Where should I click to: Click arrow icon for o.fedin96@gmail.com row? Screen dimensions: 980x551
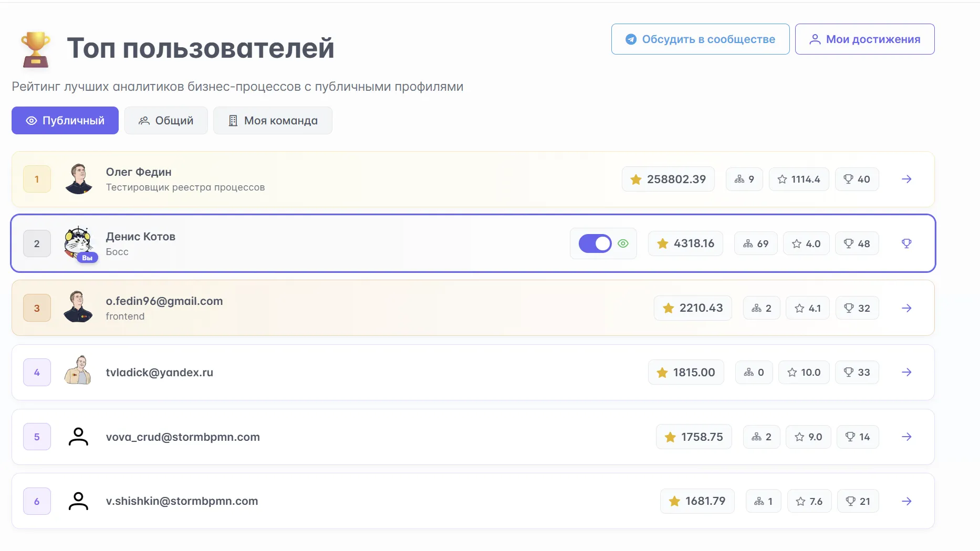click(906, 308)
